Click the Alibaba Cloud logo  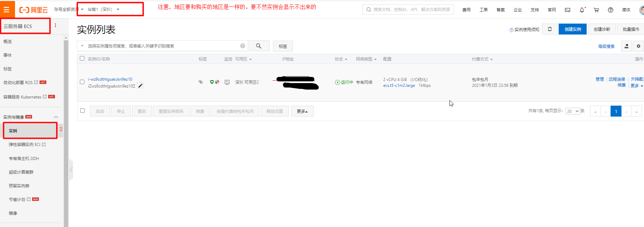coord(33,10)
